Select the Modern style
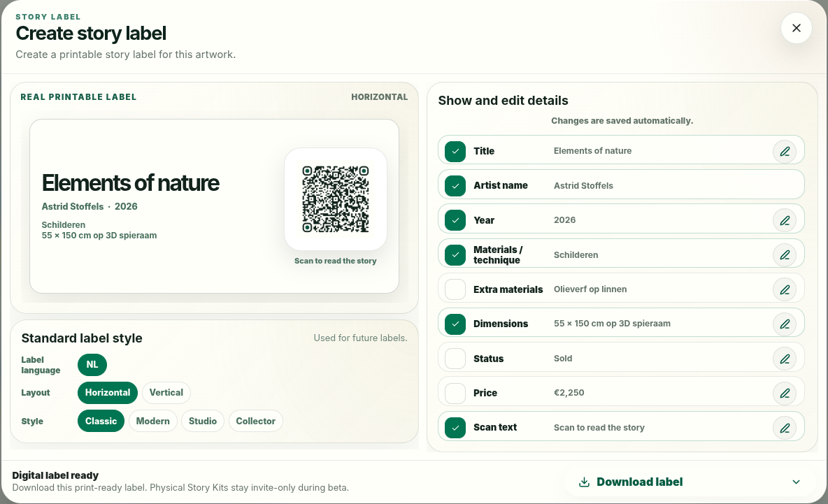 [x=152, y=421]
